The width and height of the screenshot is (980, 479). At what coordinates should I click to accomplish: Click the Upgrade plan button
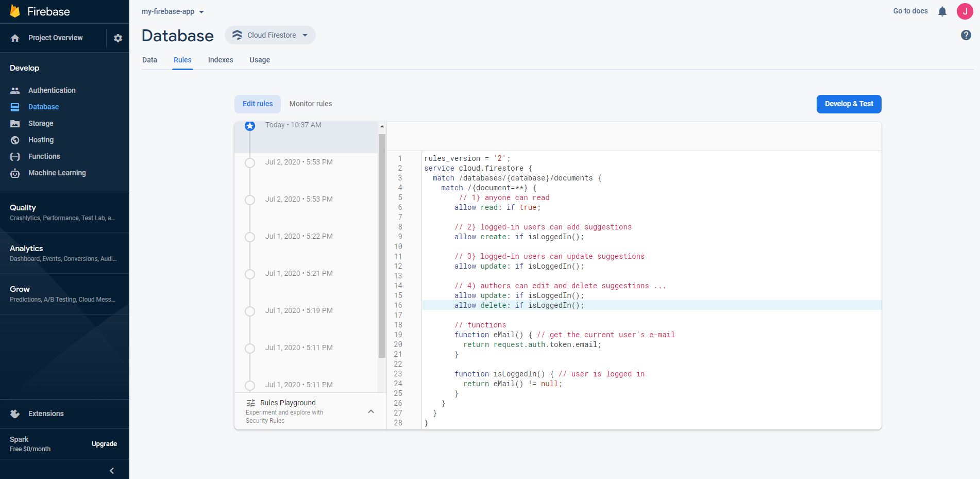(104, 444)
